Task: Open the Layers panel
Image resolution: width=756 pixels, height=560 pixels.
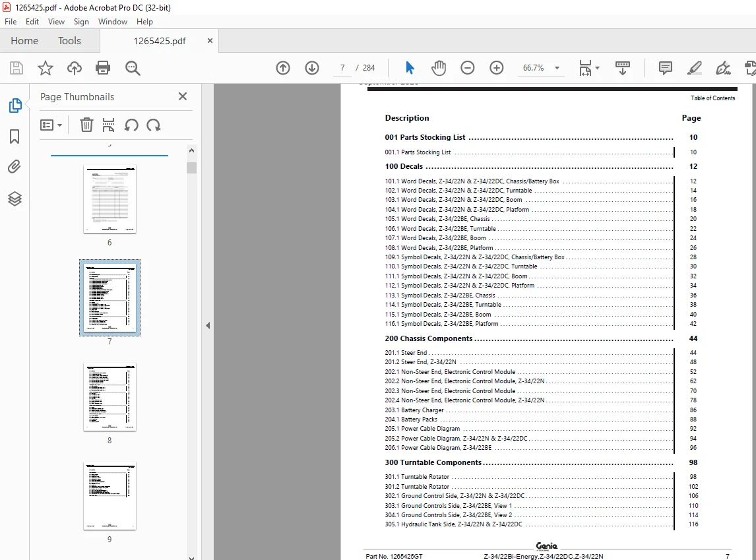Action: [x=15, y=199]
